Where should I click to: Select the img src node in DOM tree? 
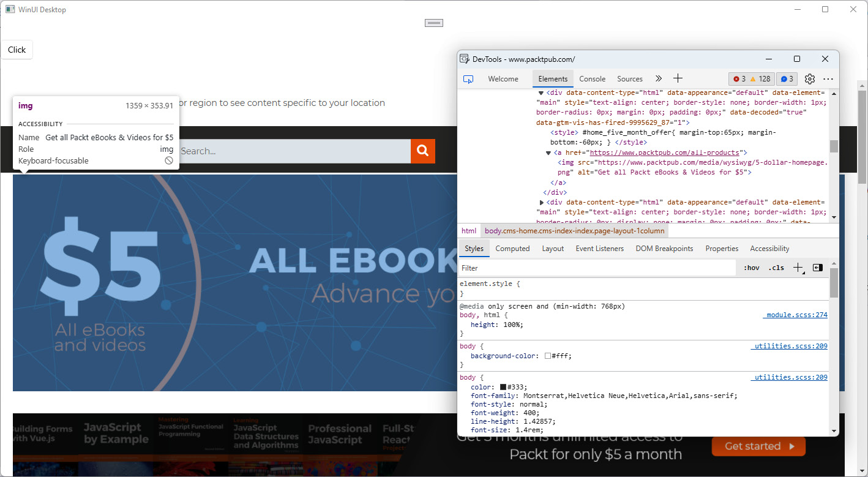click(692, 167)
